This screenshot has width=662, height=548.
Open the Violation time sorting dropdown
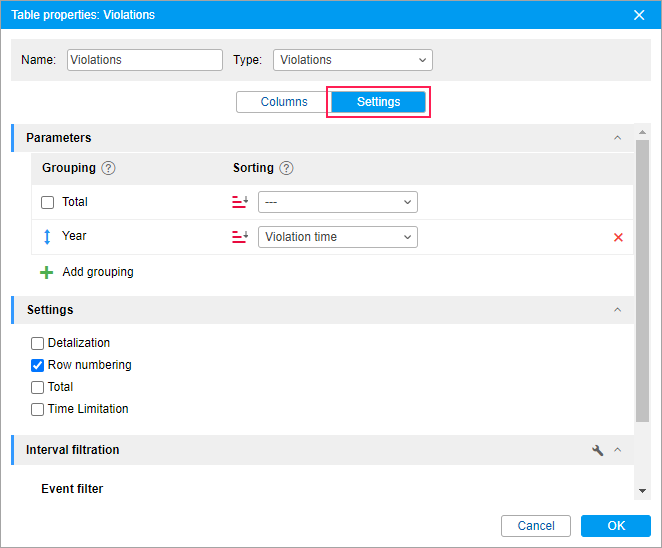point(338,237)
